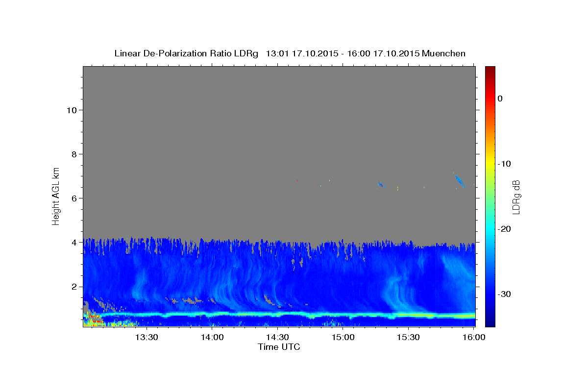Image resolution: width=588 pixels, height=392 pixels.
Task: Click the 15:30 time tick label
Action: pos(408,337)
